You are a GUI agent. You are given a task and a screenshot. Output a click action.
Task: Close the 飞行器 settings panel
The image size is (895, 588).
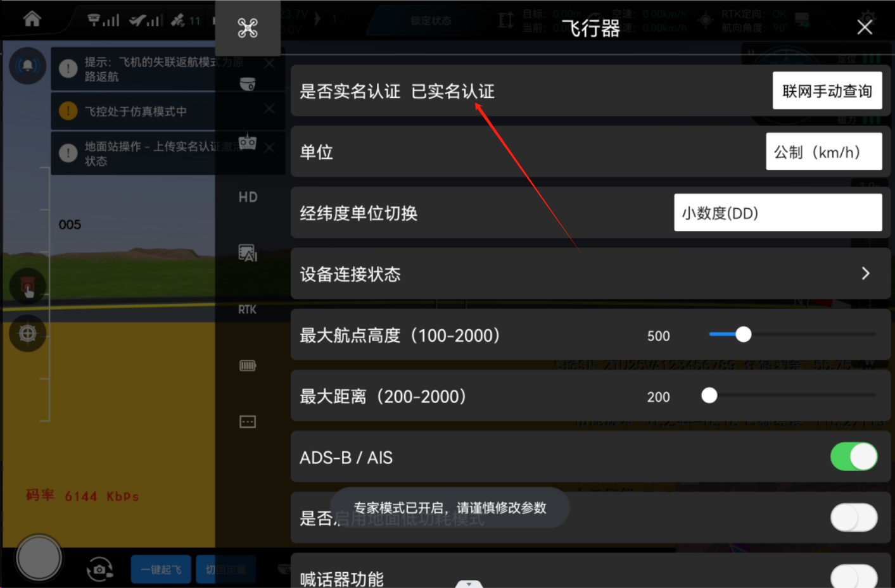pyautogui.click(x=865, y=27)
